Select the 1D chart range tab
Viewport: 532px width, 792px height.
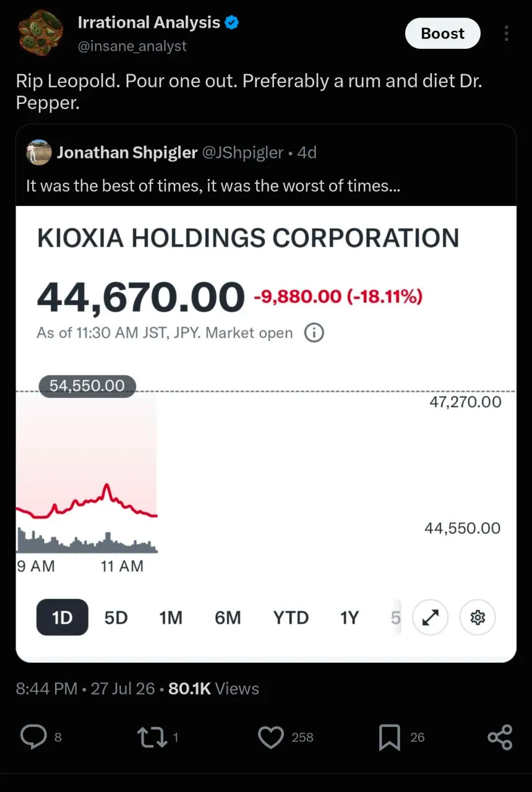62,617
